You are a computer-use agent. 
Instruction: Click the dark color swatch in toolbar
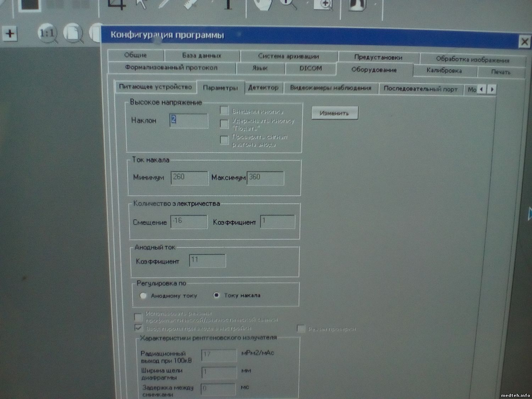click(x=29, y=4)
